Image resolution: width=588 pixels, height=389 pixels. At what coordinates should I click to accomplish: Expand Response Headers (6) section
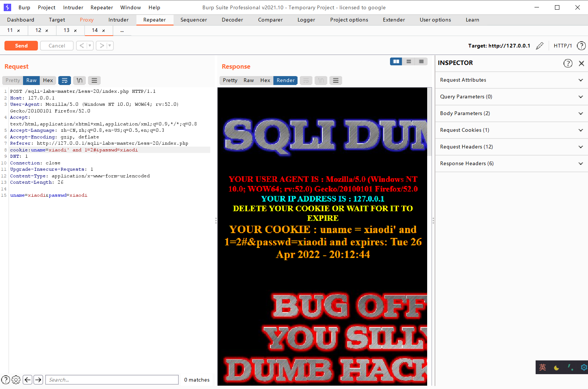pyautogui.click(x=511, y=164)
